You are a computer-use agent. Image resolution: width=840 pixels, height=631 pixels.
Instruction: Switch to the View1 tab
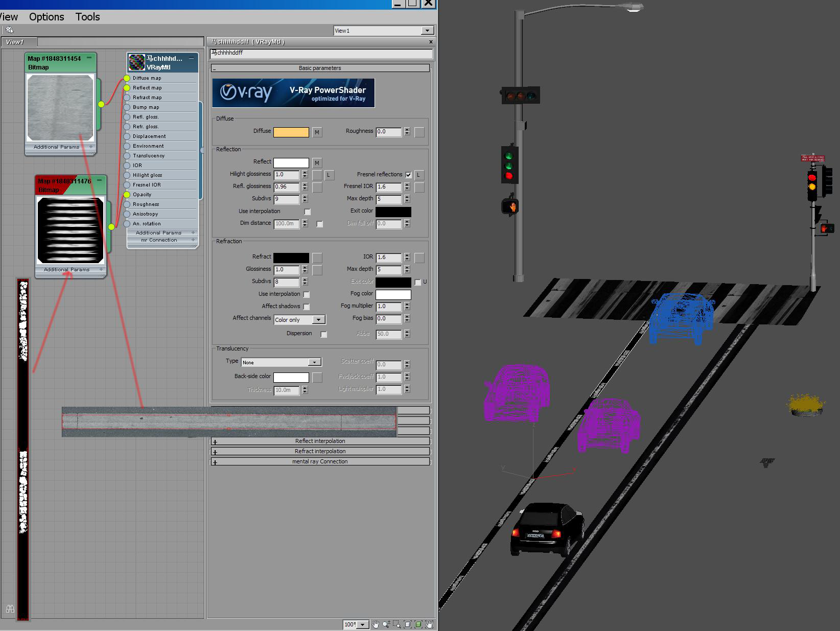(20, 42)
